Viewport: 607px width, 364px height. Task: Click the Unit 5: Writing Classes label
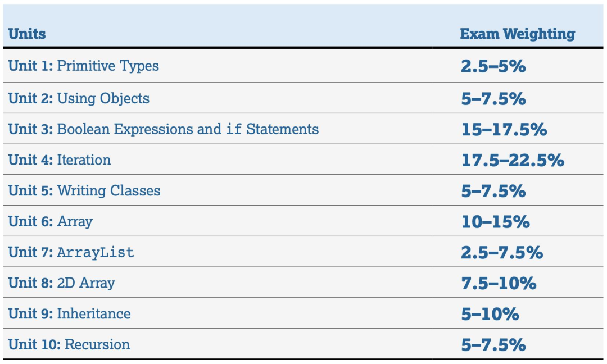(x=84, y=190)
